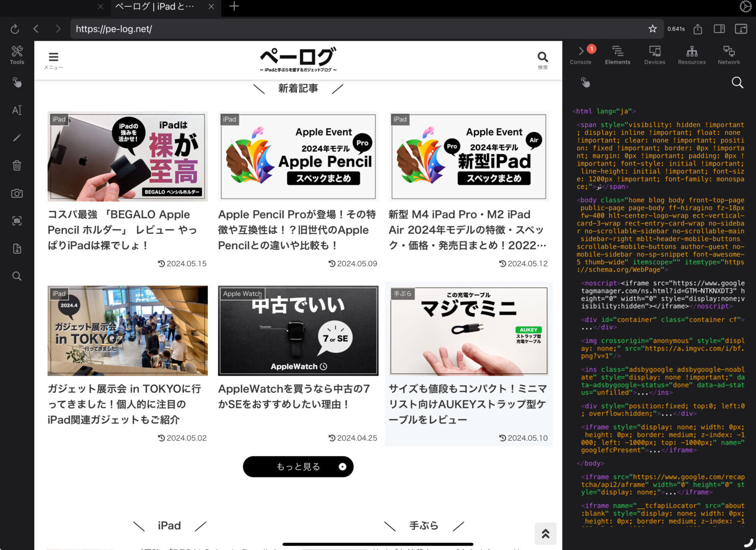Viewport: 756px width, 550px height.
Task: Expand the div id="container" node
Action: click(x=663, y=323)
